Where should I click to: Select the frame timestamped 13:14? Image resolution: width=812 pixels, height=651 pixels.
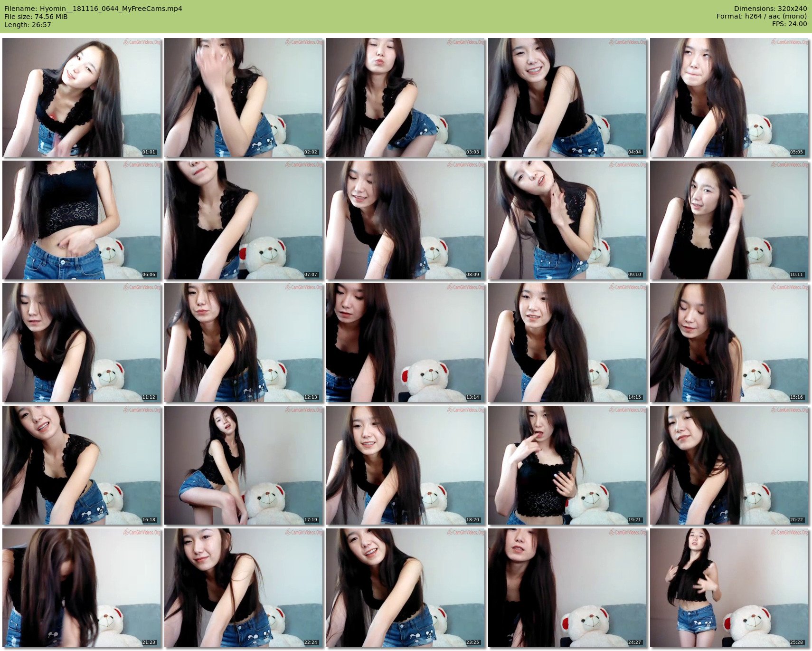tap(406, 343)
